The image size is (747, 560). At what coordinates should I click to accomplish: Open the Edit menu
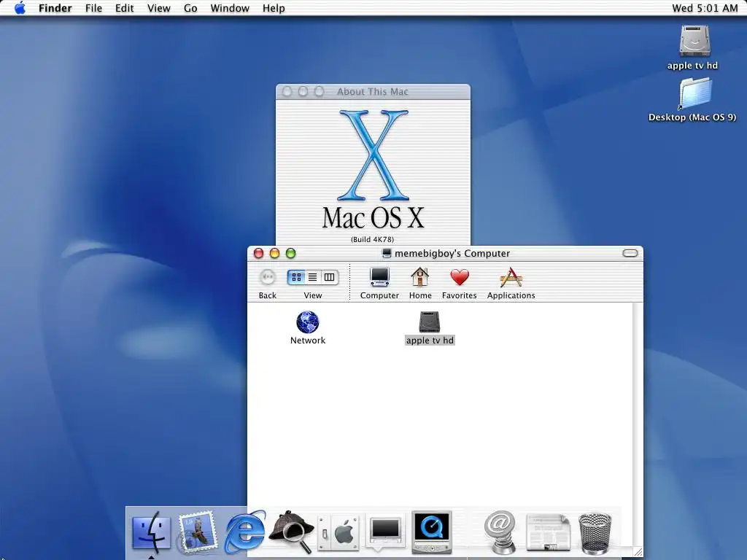point(124,8)
